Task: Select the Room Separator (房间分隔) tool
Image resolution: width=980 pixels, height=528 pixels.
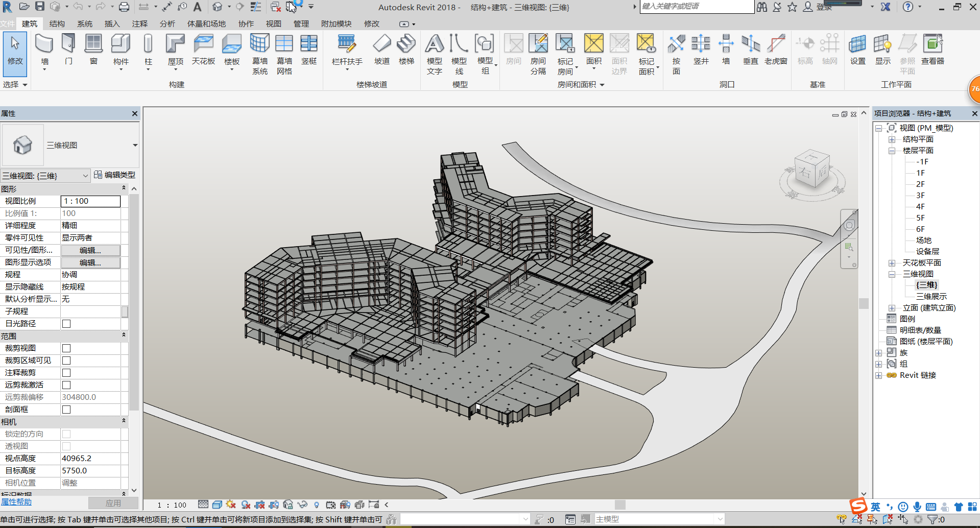Action: pyautogui.click(x=538, y=54)
